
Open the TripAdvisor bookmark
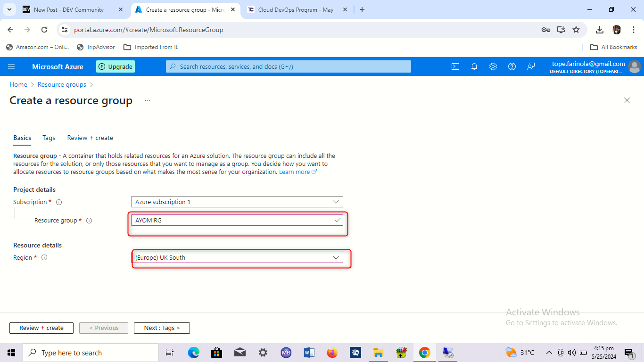tap(96, 47)
